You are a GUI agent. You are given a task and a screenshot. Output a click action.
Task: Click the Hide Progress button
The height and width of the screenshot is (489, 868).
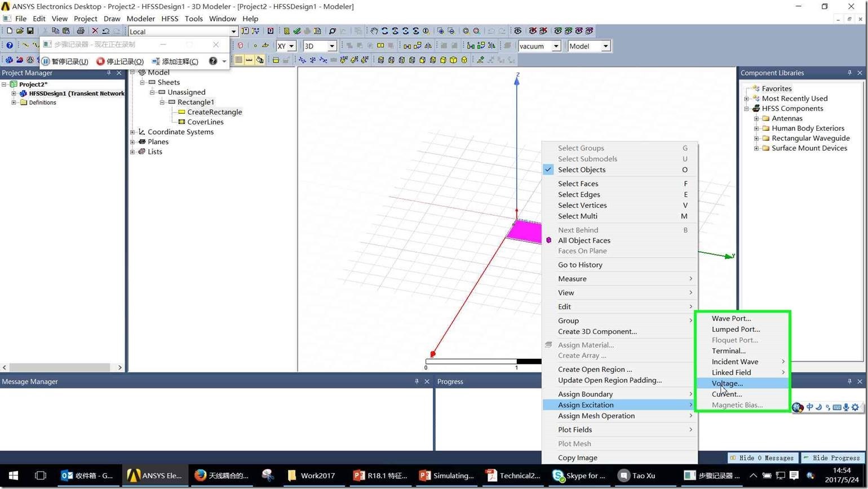tap(831, 458)
